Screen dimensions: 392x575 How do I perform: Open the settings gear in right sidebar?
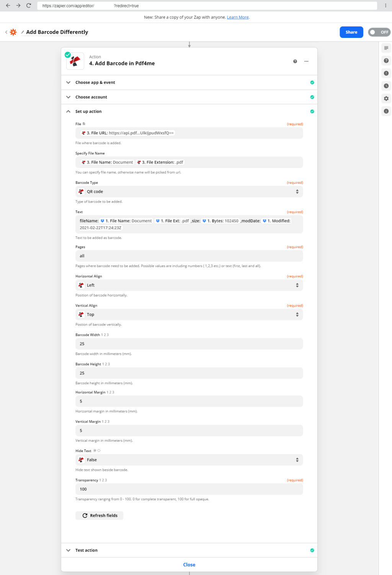(x=386, y=98)
